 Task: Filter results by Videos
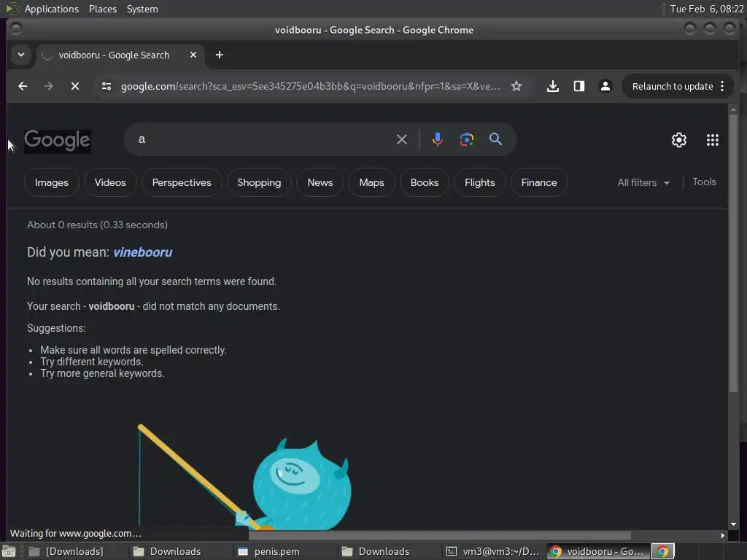point(110,182)
